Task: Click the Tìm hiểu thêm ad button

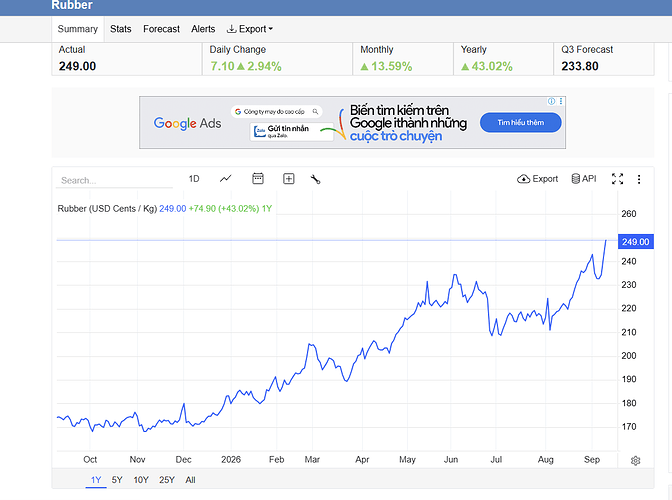Action: (520, 123)
